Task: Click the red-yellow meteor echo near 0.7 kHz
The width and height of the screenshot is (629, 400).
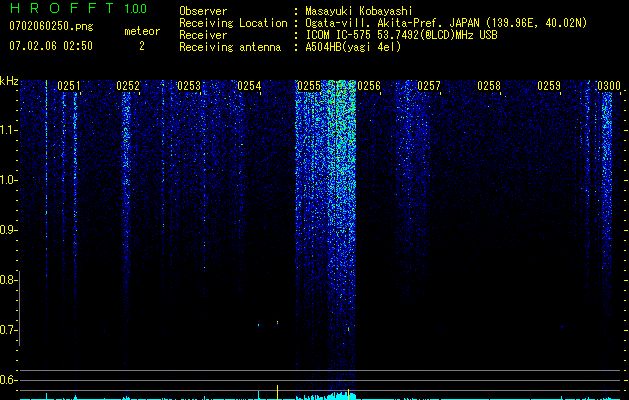Action: point(277,322)
